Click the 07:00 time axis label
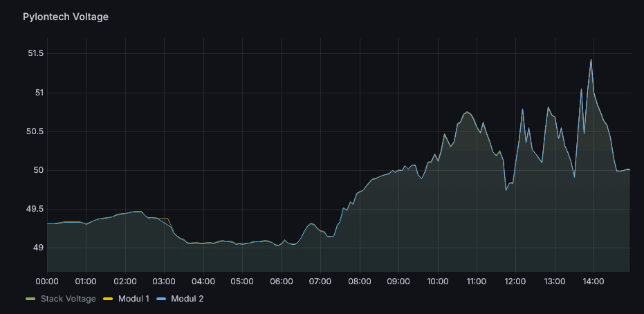Image resolution: width=644 pixels, height=314 pixels. click(x=321, y=281)
